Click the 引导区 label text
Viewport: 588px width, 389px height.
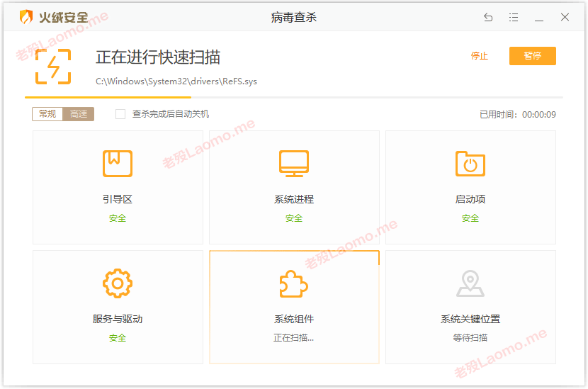(118, 199)
